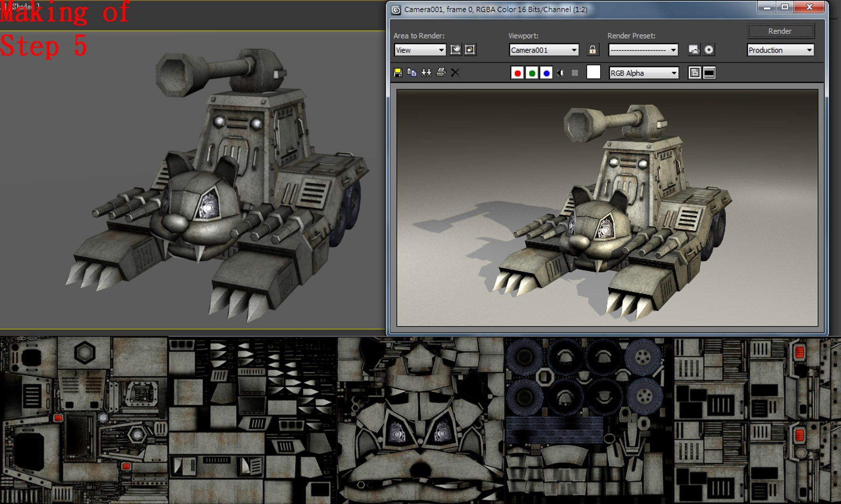Open Render Setup dialog icon
The width and height of the screenshot is (841, 504).
coord(694,50)
